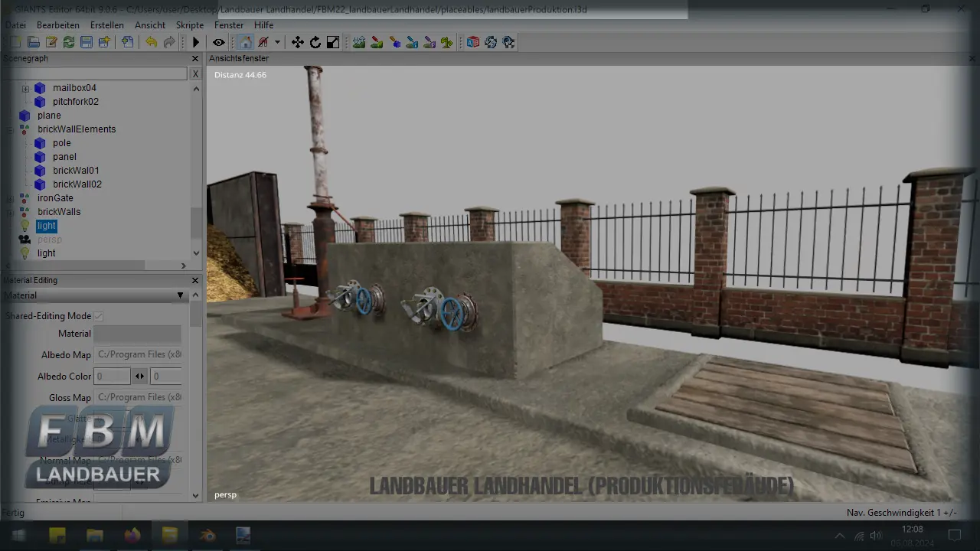Expand the ironGate node
This screenshot has height=551, width=980.
click(x=10, y=198)
